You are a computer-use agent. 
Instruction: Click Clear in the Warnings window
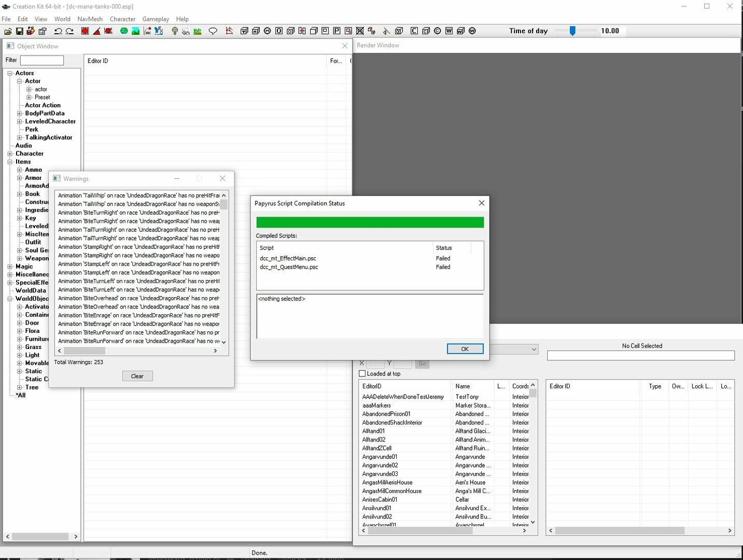coord(137,376)
